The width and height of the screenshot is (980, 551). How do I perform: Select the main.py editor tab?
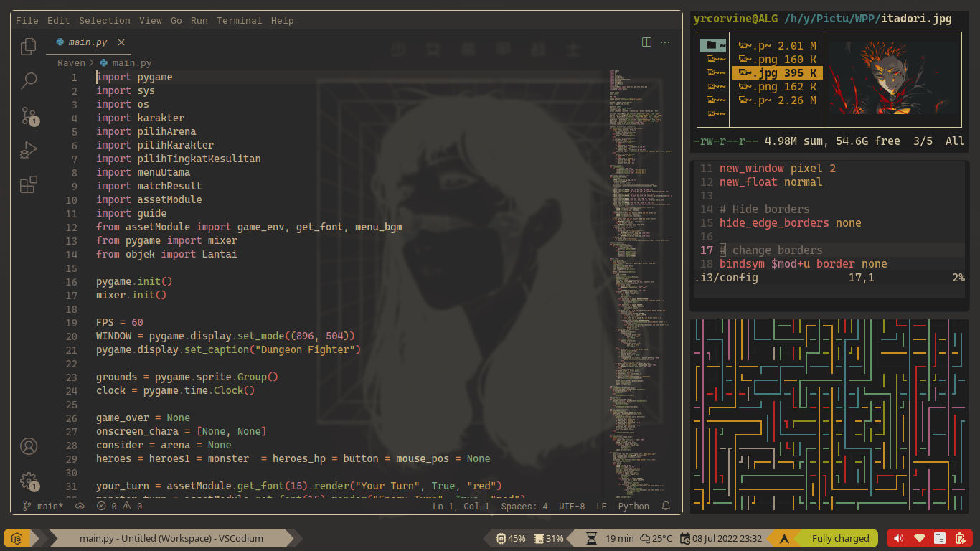tap(89, 42)
